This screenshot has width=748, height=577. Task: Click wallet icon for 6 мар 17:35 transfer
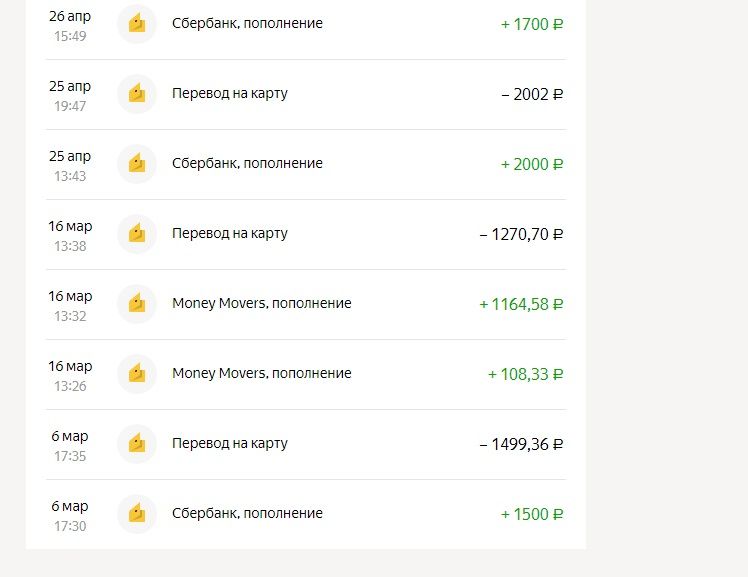click(137, 444)
